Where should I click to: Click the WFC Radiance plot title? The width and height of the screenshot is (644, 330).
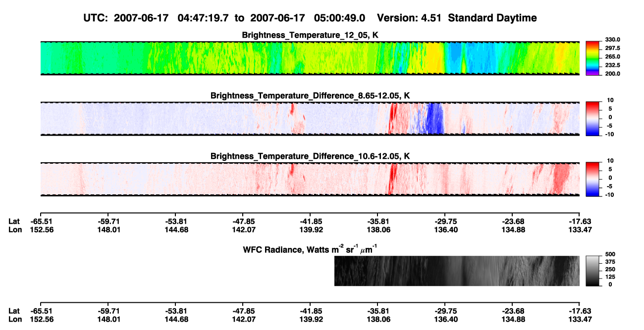tap(311, 249)
